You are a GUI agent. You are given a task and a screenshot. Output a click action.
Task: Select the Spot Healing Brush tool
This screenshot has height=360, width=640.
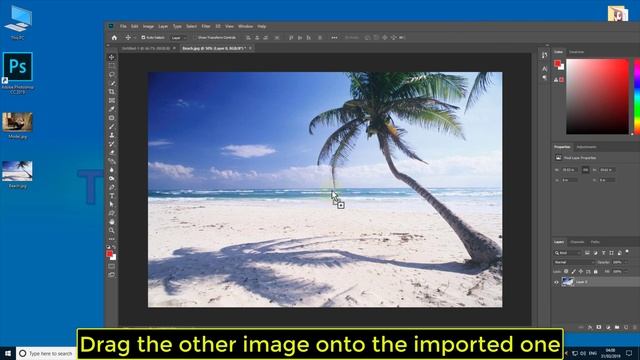[x=111, y=118]
